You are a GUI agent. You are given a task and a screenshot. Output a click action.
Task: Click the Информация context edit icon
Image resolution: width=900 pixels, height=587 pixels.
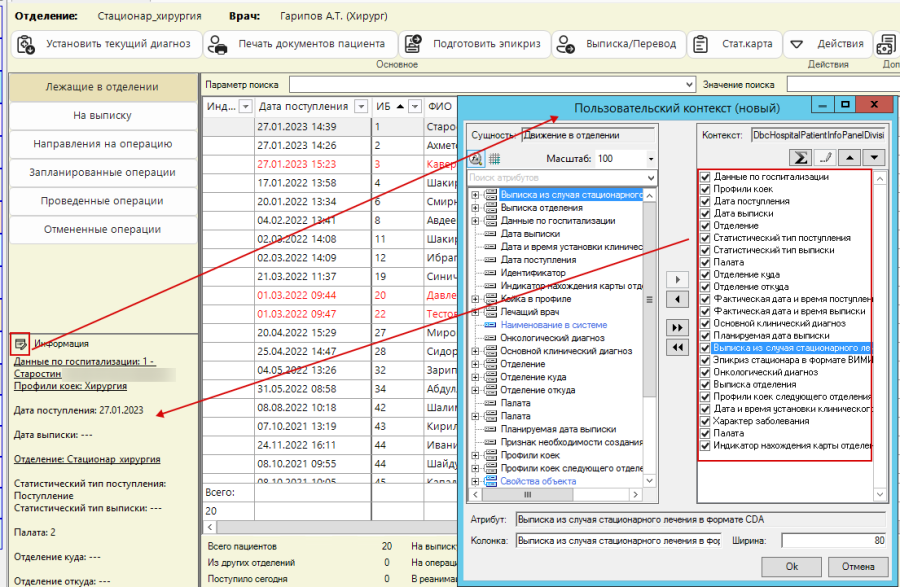click(20, 344)
